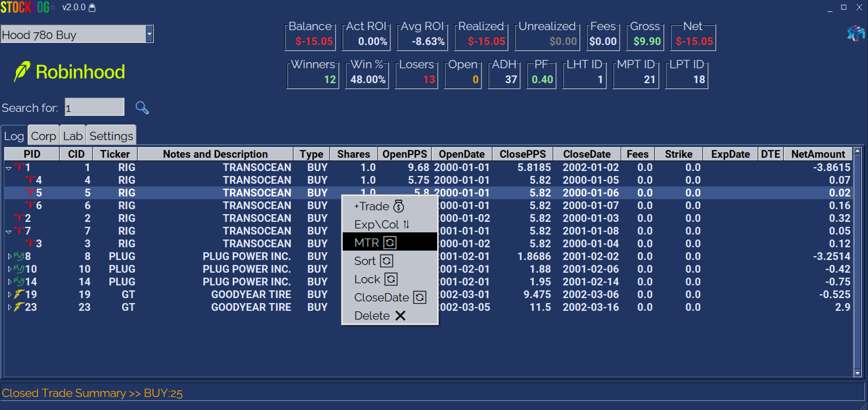Expand the trade group for PID 23

[x=9, y=307]
